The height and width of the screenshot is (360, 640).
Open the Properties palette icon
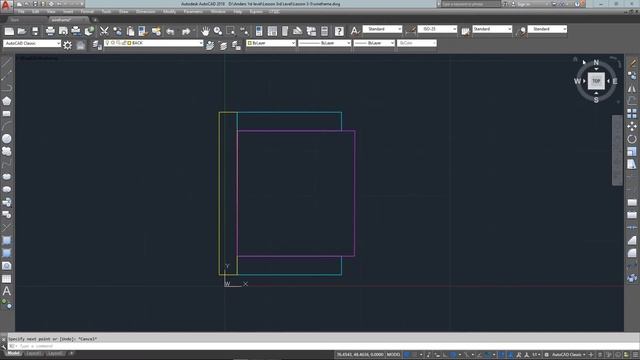coord(259,31)
